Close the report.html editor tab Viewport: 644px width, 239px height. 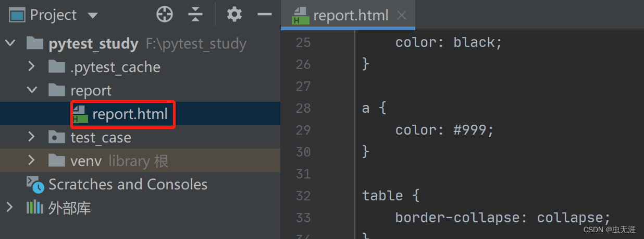click(401, 15)
